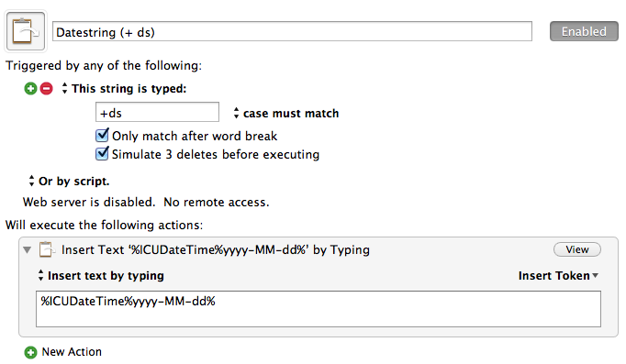
Task: Add a trigger with green plus icon
Action: click(x=30, y=88)
